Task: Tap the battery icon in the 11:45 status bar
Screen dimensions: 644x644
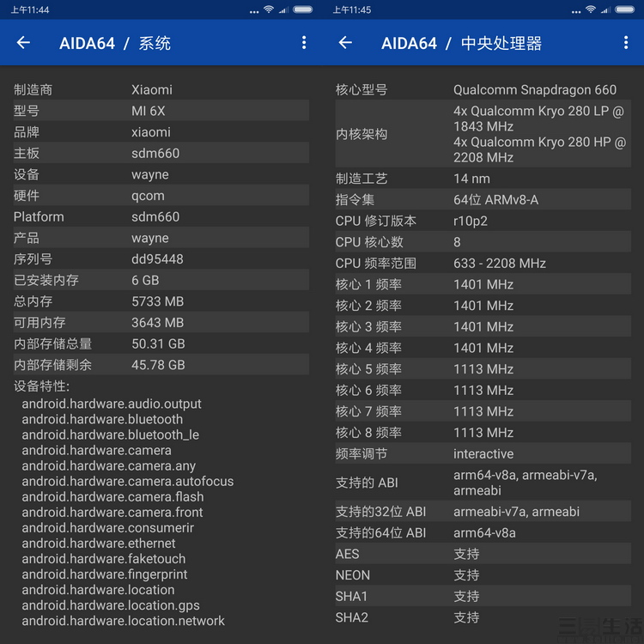Action: [624, 9]
